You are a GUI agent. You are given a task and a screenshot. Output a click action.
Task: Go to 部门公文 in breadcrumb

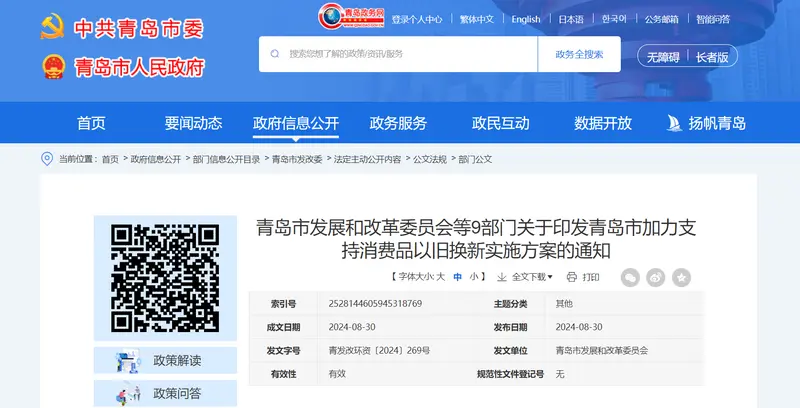[476, 159]
